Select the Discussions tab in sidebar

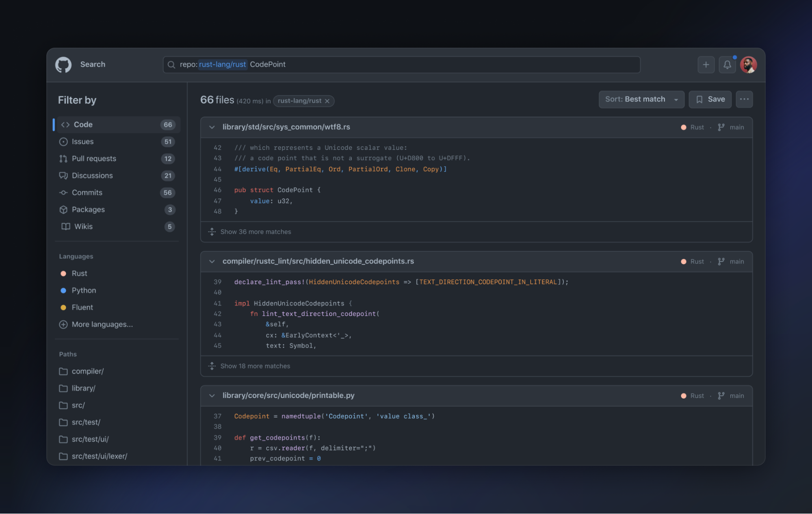point(92,175)
